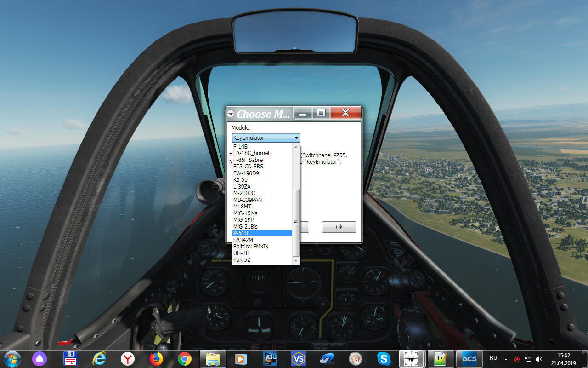Click the Choose Module dialog title icon

click(x=231, y=114)
